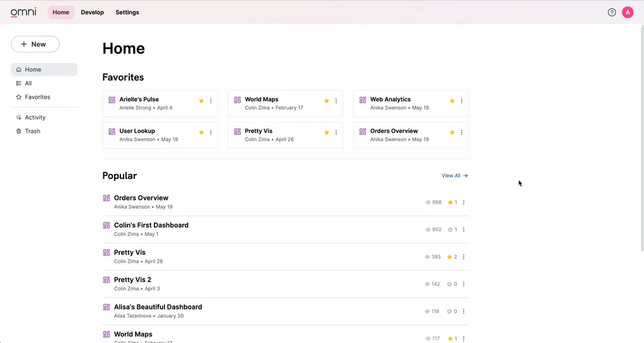Click the Trash icon in sidebar

[x=19, y=131]
